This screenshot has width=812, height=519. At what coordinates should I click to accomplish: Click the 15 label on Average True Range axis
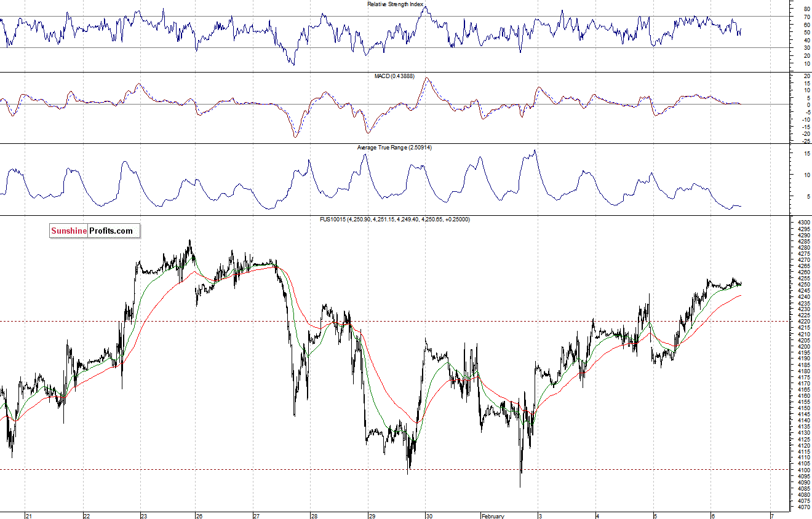pyautogui.click(x=806, y=153)
